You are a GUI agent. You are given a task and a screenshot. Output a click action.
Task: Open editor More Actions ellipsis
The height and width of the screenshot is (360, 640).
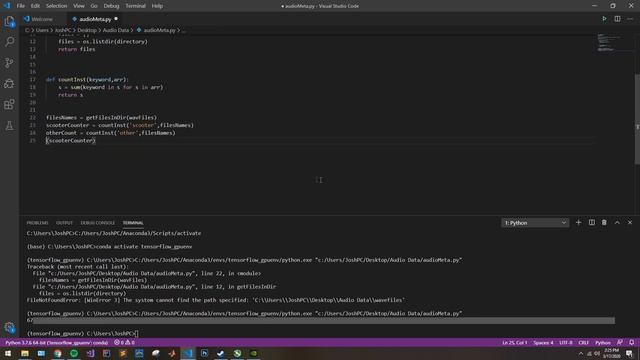coord(630,19)
